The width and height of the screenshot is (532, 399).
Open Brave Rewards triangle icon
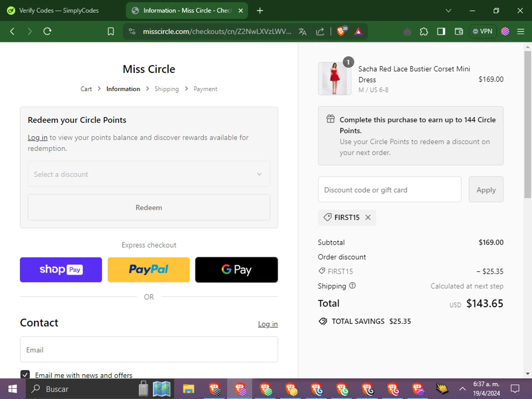(359, 32)
